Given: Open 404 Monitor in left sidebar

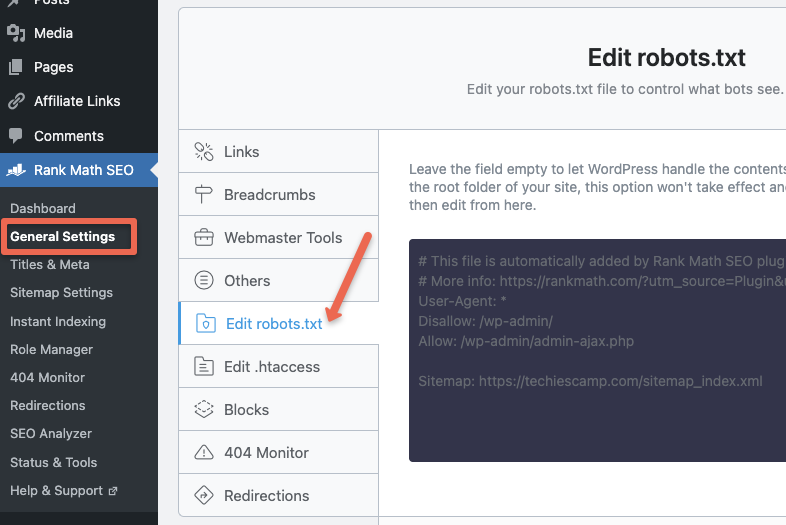Looking at the screenshot, I should coord(47,377).
